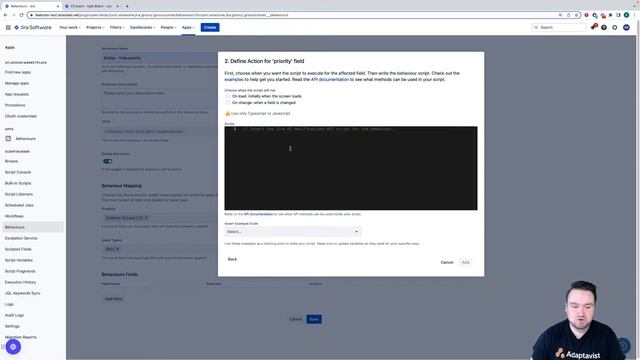Screen dimensions: 640x360
Task: Open a new browser tab
Action: 127,6
